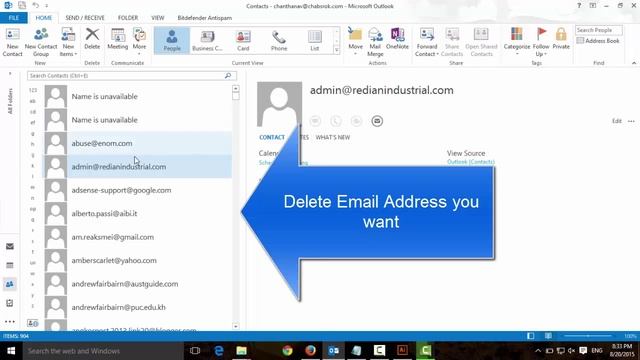Open the FOLDER tab
The width and height of the screenshot is (640, 360).
click(128, 18)
